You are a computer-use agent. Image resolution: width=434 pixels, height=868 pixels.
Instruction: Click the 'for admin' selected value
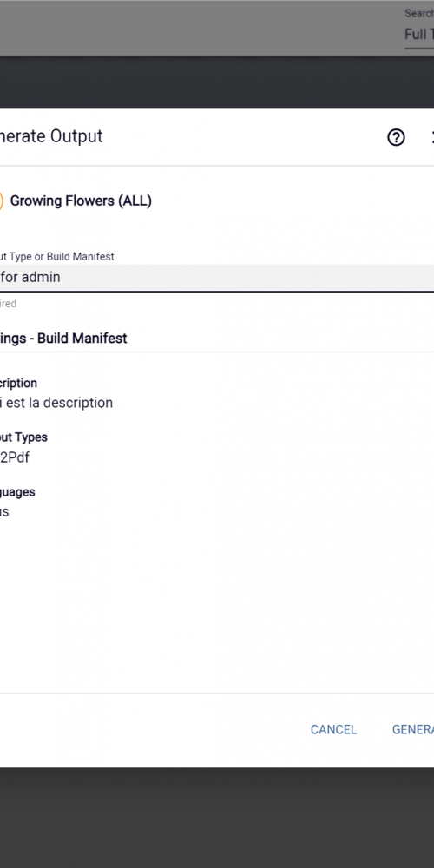click(x=30, y=278)
